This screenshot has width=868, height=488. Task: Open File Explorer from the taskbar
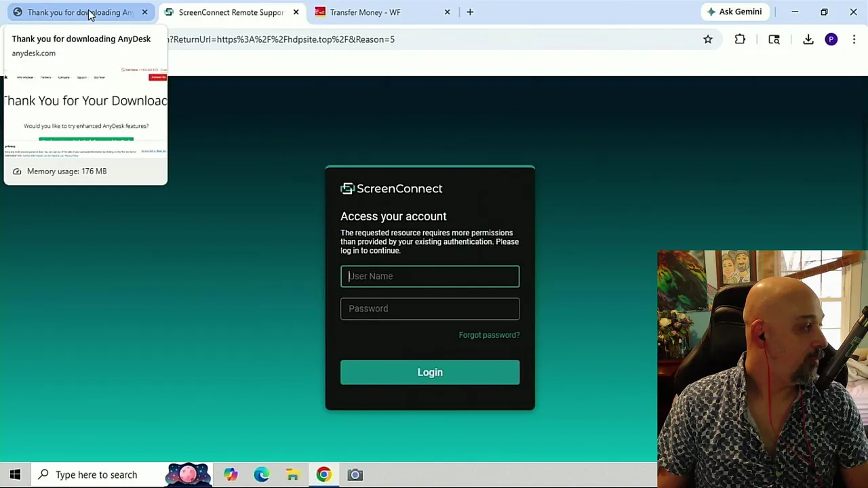292,474
